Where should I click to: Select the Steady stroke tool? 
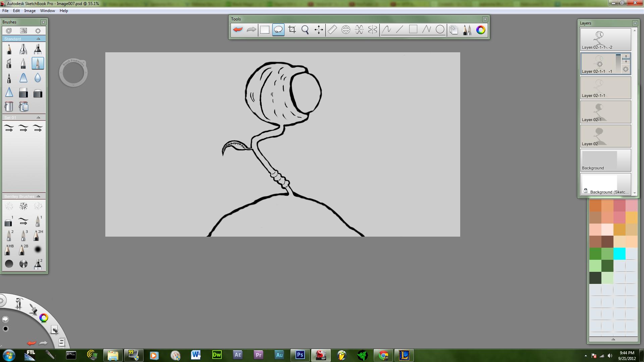(386, 30)
